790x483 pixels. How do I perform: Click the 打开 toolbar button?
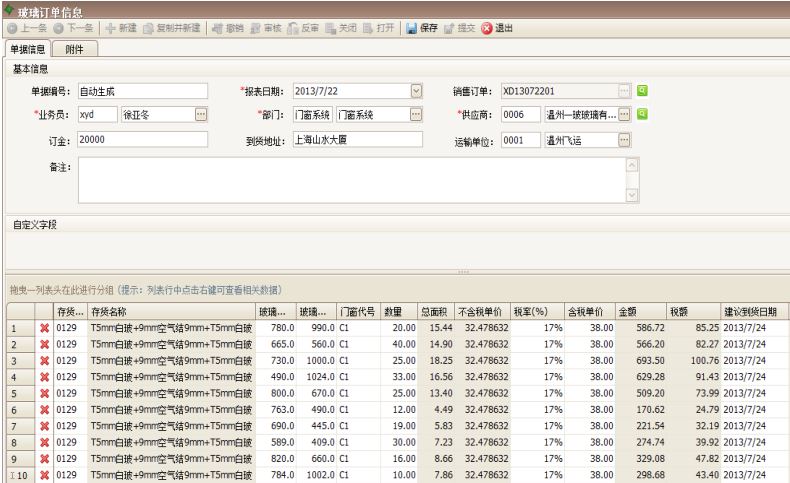[378, 28]
